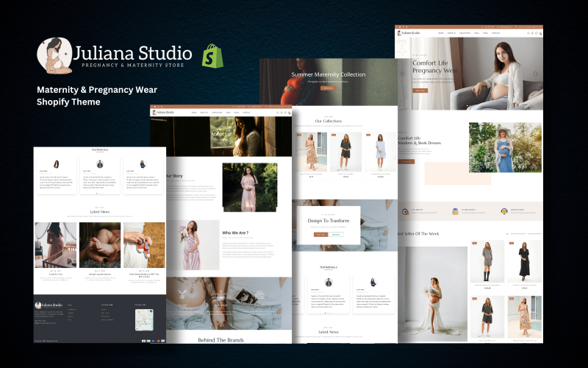Click orange button under Comfort Life Pregnancy Wear
The image size is (588, 368).
pyautogui.click(x=420, y=91)
